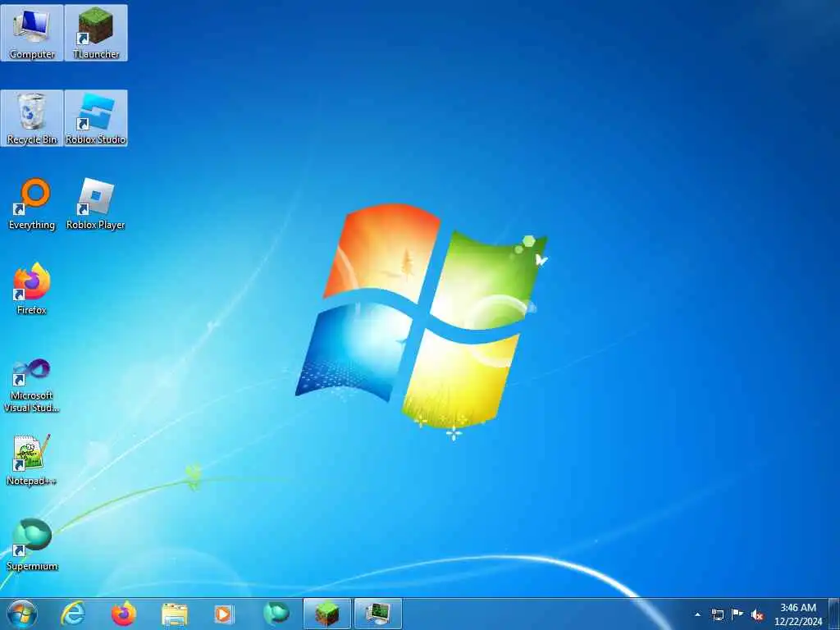Select the Notepad++ desktop shortcut
The image size is (840, 630).
(32, 459)
